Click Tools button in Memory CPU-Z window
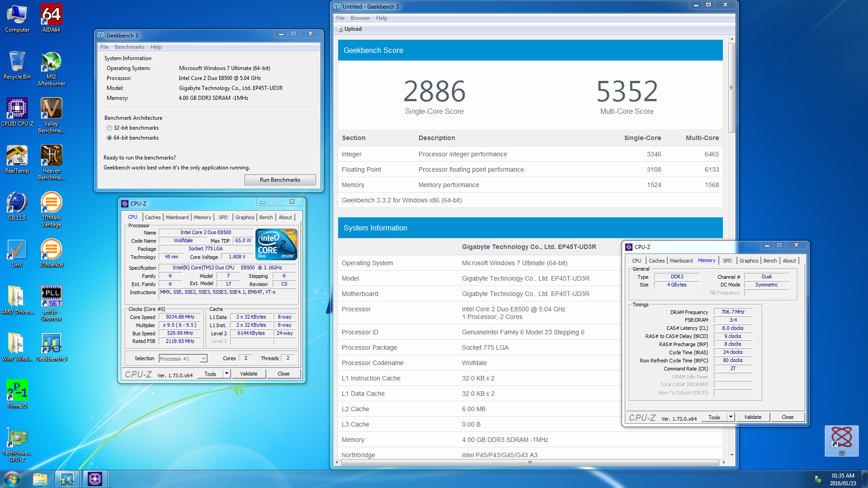Image resolution: width=868 pixels, height=488 pixels. click(714, 417)
